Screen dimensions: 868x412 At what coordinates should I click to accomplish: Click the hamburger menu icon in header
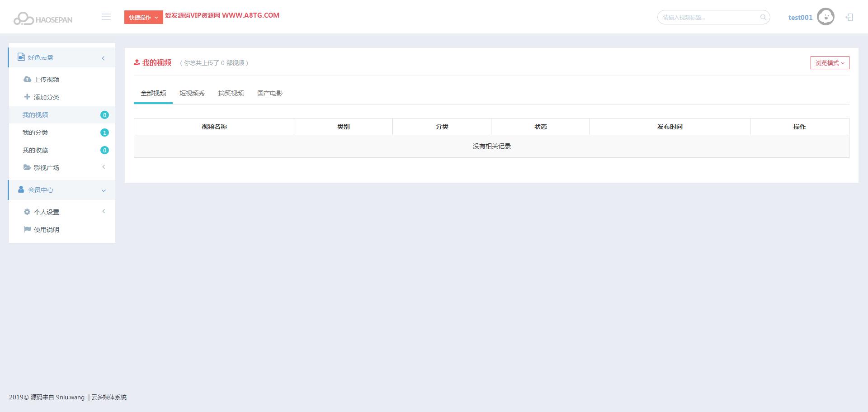(x=106, y=17)
